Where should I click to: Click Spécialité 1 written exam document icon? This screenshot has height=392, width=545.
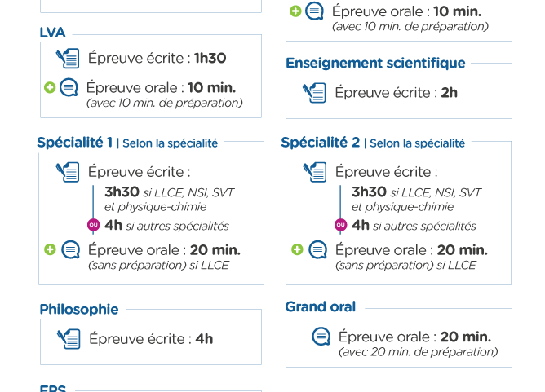click(68, 172)
